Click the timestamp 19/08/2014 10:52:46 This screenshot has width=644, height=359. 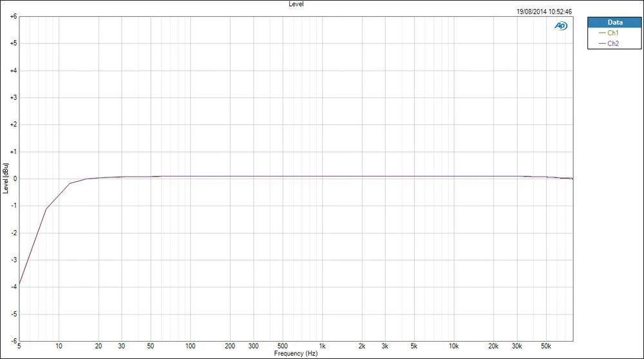[544, 12]
